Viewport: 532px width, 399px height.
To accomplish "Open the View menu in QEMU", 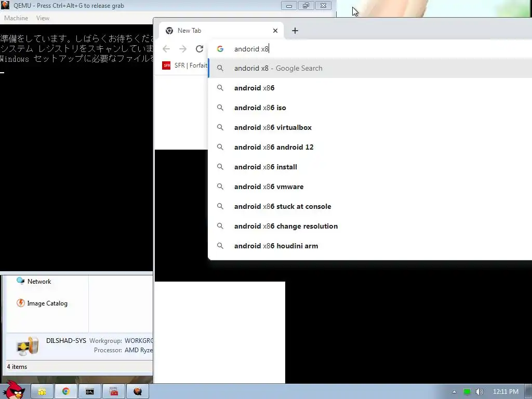I will [43, 18].
